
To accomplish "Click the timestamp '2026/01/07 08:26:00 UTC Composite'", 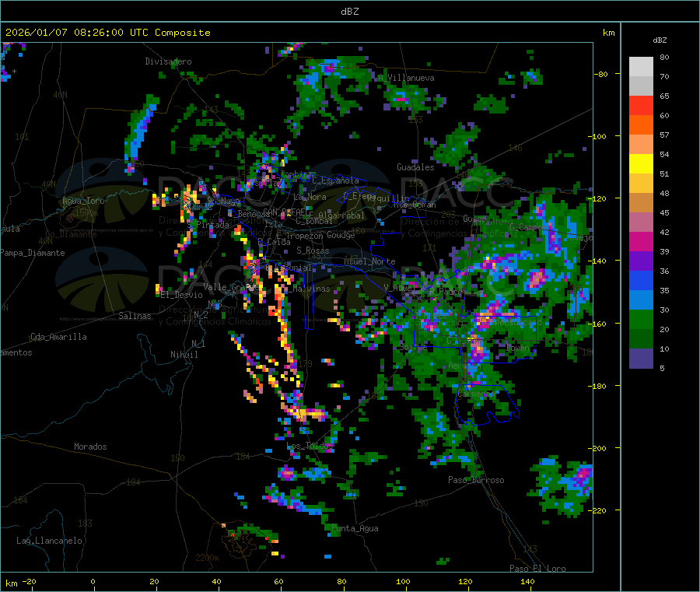I will point(107,33).
